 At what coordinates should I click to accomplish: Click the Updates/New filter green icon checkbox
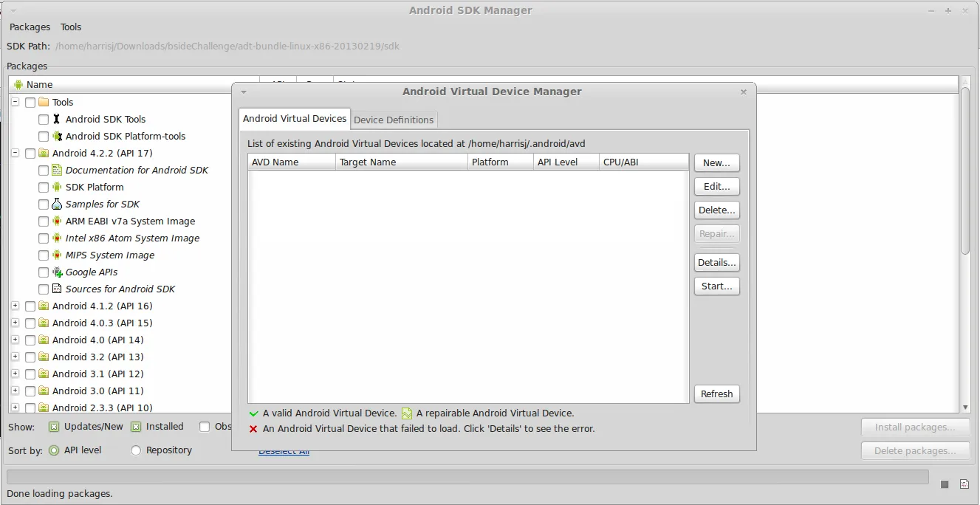pos(54,427)
